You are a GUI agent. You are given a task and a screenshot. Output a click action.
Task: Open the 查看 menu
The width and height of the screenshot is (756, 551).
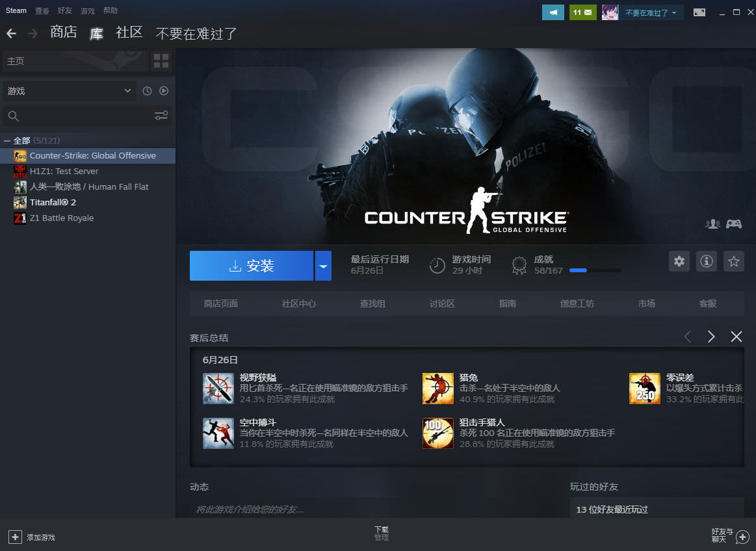[42, 10]
